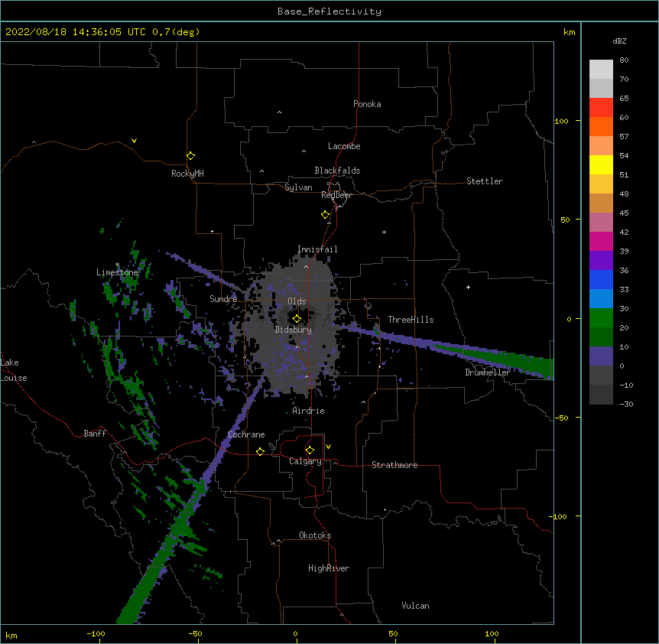The height and width of the screenshot is (644, 659).
Task: Click the Airdrie label
Action: [308, 411]
